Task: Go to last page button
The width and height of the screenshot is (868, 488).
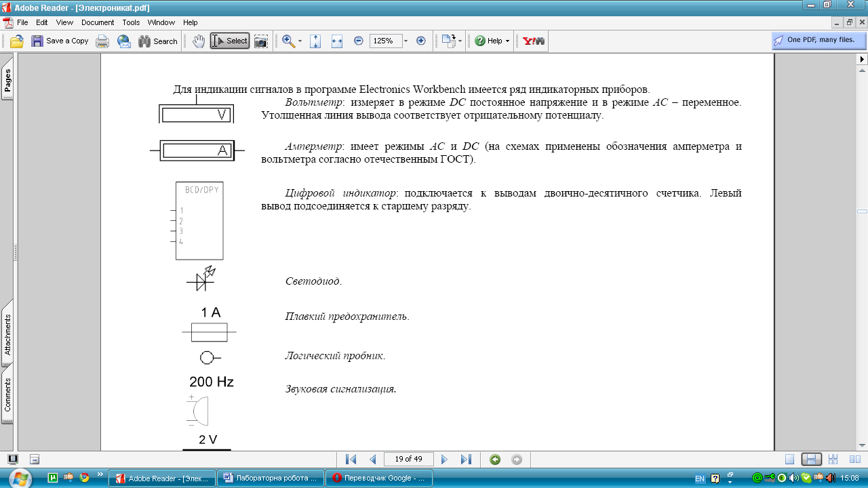Action: [x=466, y=460]
